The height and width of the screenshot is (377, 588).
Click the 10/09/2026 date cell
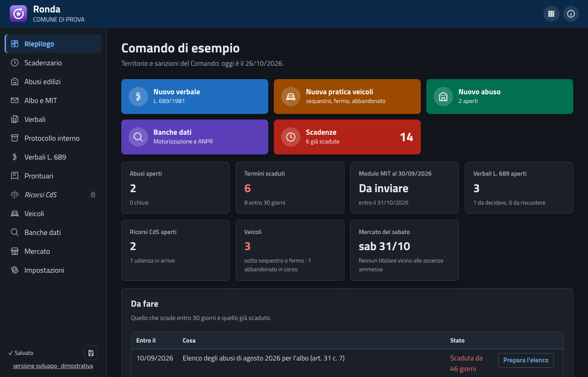(x=155, y=358)
